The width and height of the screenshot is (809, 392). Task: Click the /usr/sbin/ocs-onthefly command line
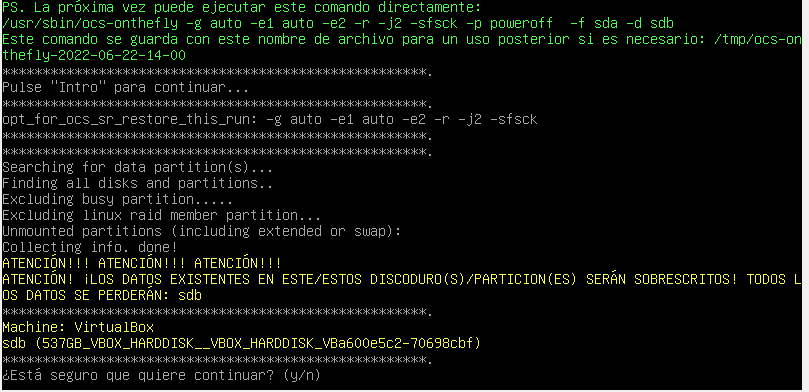click(338, 23)
